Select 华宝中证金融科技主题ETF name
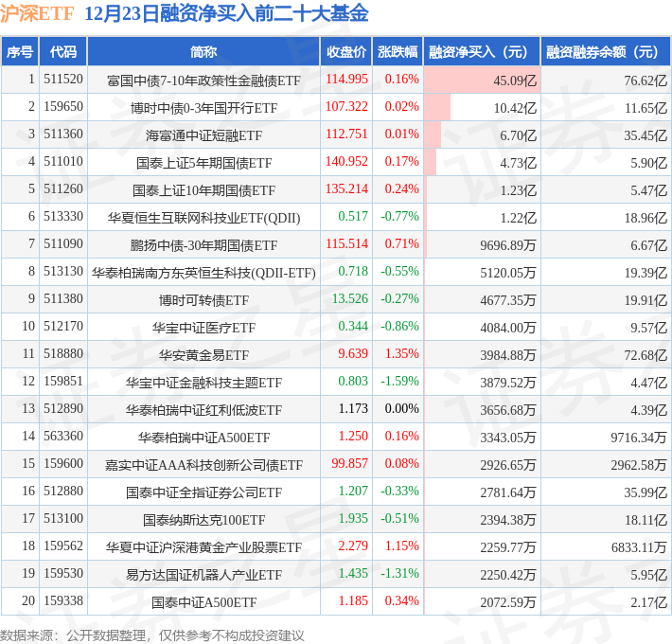The height and width of the screenshot is (644, 672). (203, 383)
